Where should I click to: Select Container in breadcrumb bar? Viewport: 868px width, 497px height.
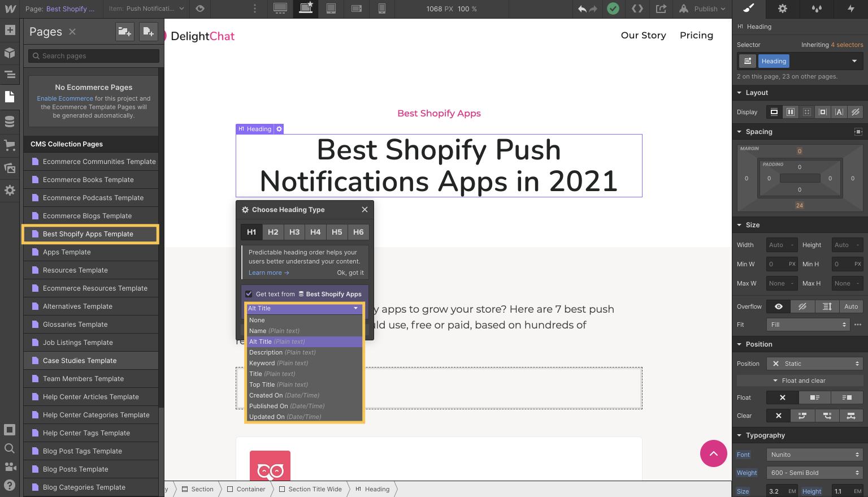246,489
